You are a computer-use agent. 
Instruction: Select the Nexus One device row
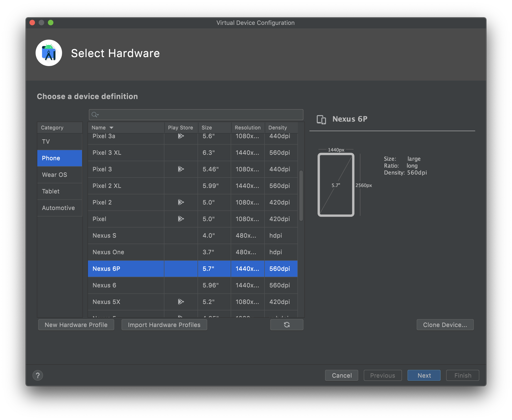[192, 252]
